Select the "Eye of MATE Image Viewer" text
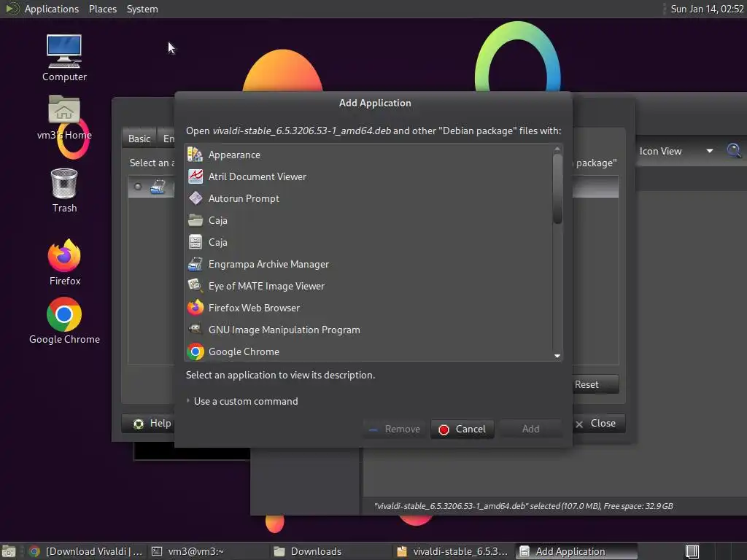This screenshot has height=560, width=747. click(x=266, y=286)
